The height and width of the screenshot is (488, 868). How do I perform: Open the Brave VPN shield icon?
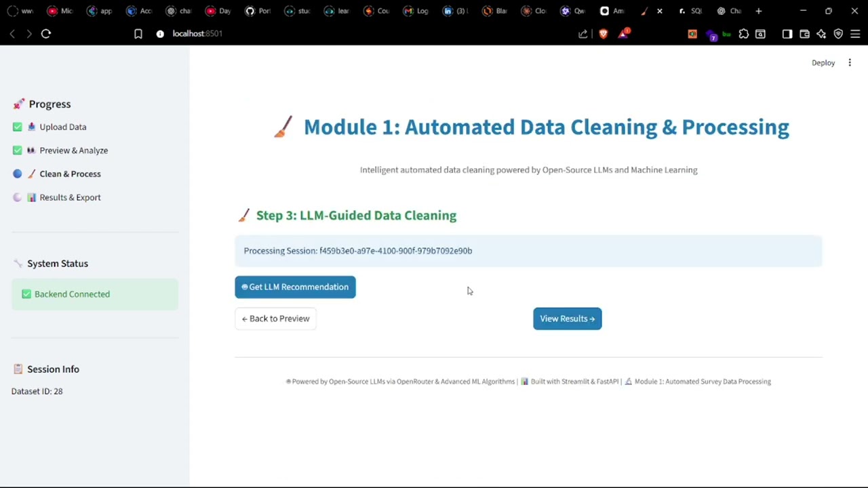[x=838, y=34]
